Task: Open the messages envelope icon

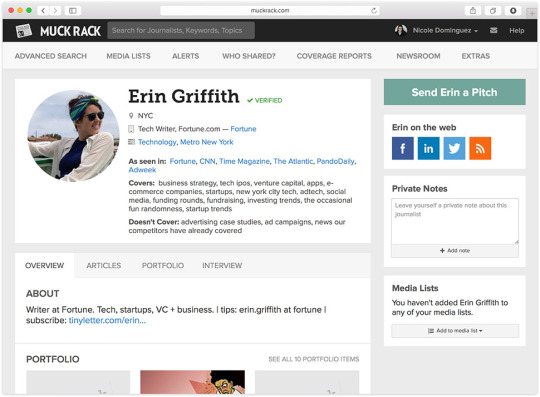Action: point(494,30)
